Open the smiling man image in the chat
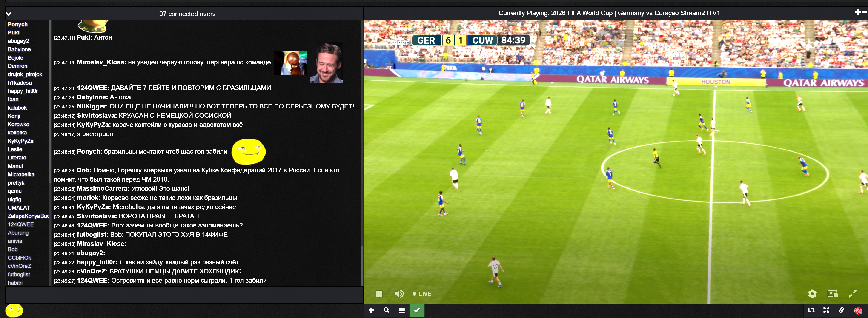The width and height of the screenshot is (868, 318). (327, 63)
